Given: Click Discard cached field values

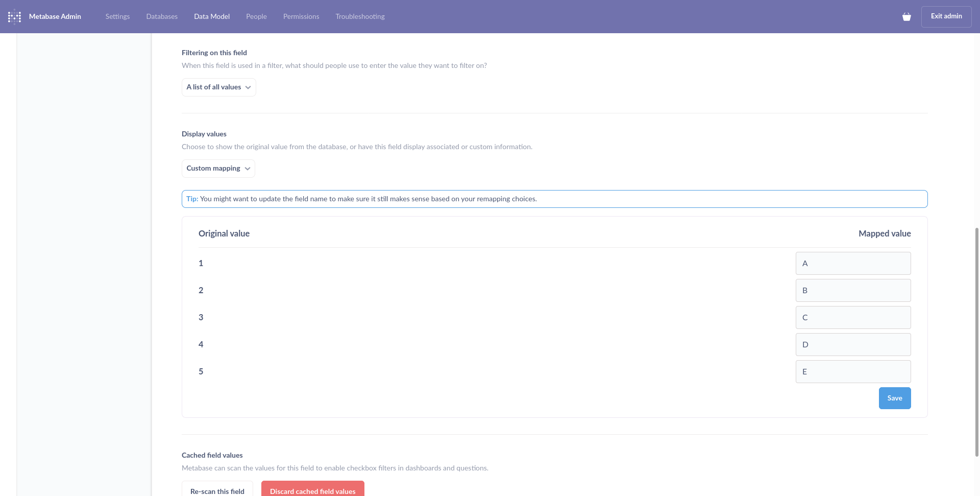Looking at the screenshot, I should coord(312,491).
